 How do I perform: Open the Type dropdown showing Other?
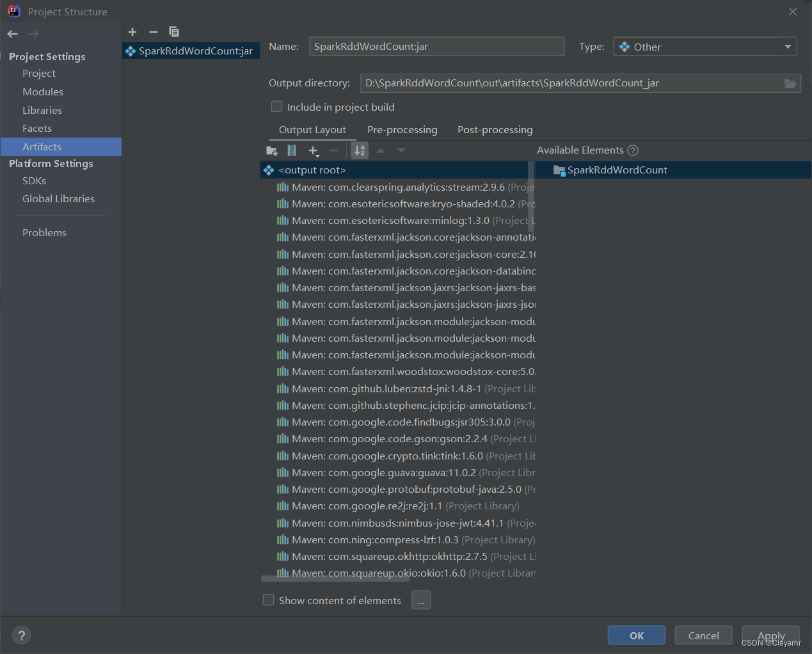click(x=705, y=47)
